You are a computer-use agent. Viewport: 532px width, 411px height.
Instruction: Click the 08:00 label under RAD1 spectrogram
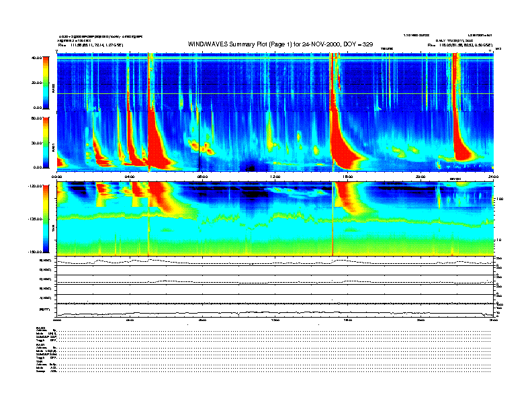[202, 177]
